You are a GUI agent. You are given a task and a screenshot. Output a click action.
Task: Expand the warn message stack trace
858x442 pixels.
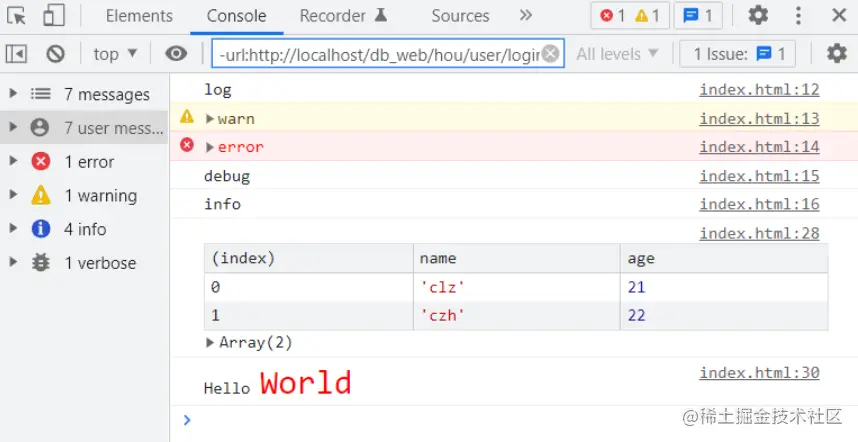[210, 119]
